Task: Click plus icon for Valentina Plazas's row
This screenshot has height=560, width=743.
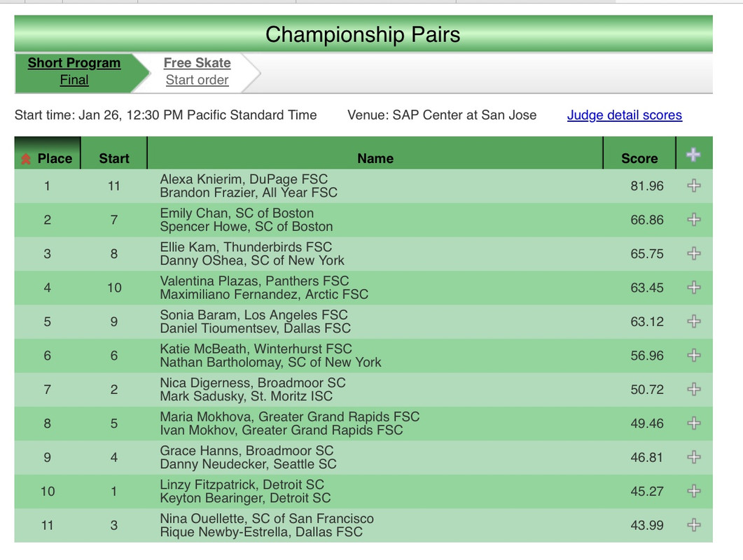Action: pyautogui.click(x=693, y=288)
